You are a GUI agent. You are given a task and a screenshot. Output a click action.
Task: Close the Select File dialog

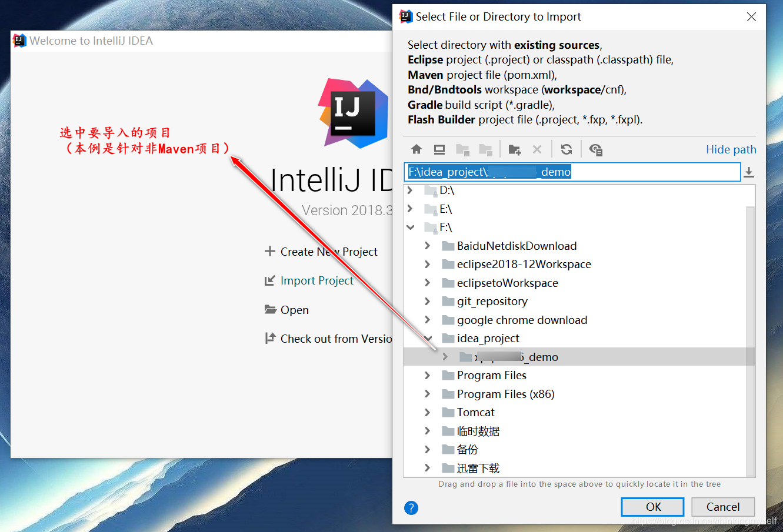751,17
